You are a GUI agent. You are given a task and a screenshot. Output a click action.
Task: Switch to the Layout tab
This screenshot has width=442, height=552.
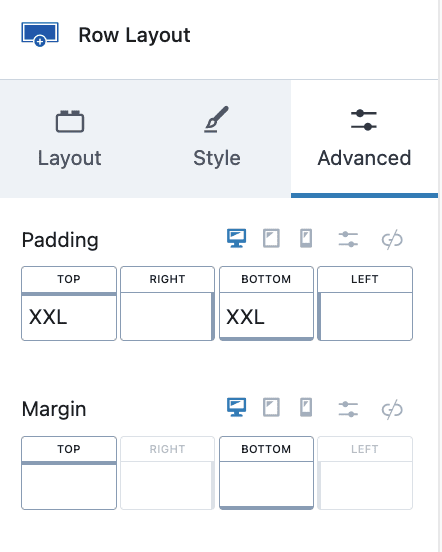pyautogui.click(x=70, y=139)
